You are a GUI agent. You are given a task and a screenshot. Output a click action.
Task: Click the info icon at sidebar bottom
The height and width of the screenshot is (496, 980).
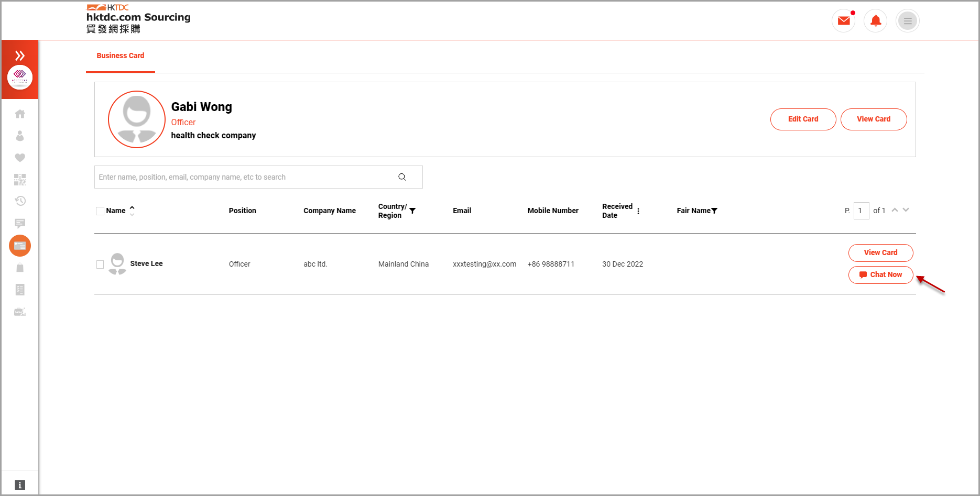20,485
